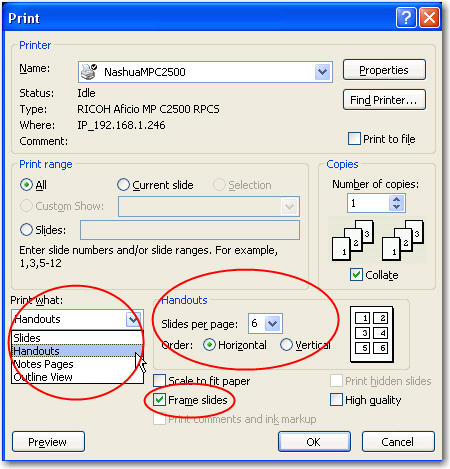This screenshot has height=469, width=450.
Task: Open printer Properties
Action: 384,70
